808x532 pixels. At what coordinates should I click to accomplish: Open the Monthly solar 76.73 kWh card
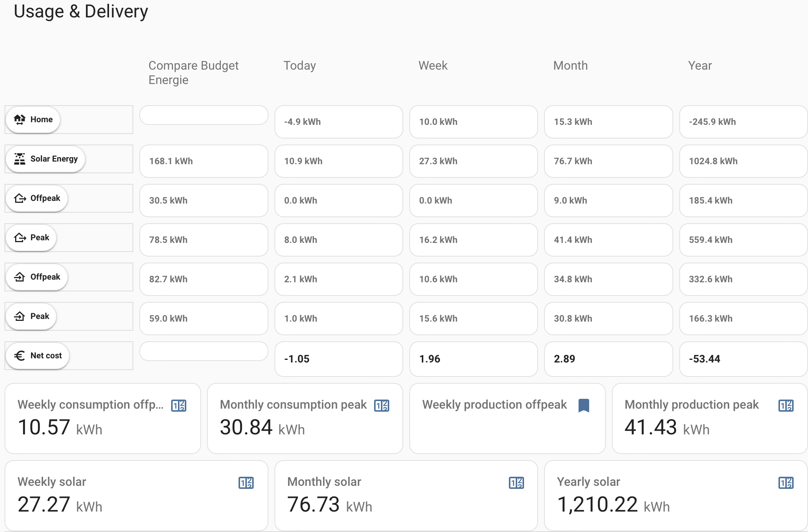pyautogui.click(x=406, y=496)
